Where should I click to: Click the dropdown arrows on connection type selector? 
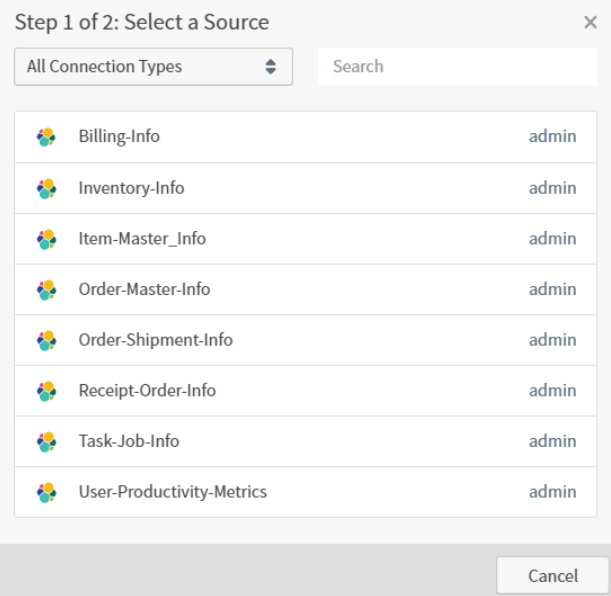click(269, 67)
